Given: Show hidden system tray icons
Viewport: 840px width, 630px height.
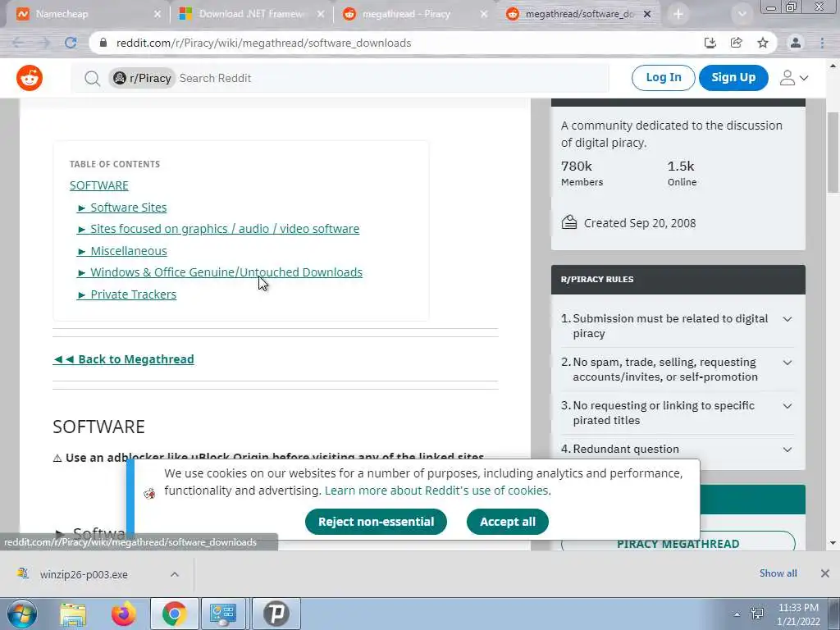Looking at the screenshot, I should pyautogui.click(x=737, y=614).
